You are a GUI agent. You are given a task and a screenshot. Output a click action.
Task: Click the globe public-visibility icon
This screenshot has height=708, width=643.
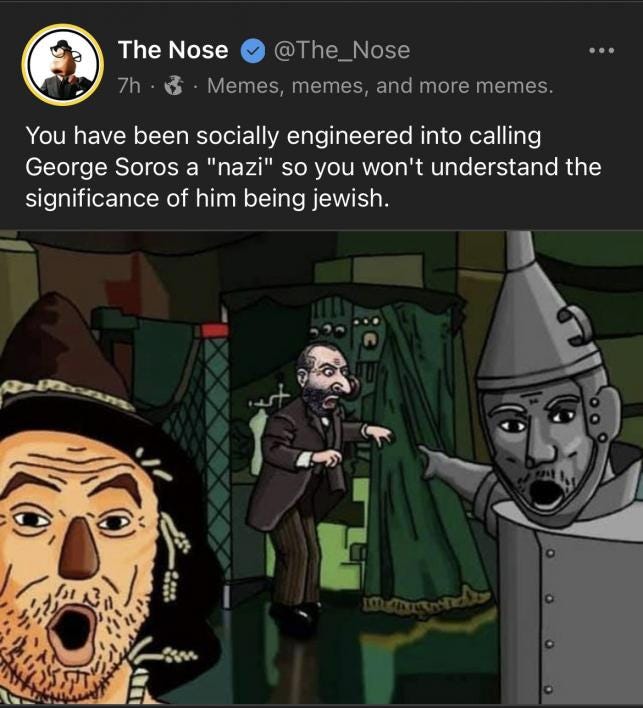coord(173,86)
